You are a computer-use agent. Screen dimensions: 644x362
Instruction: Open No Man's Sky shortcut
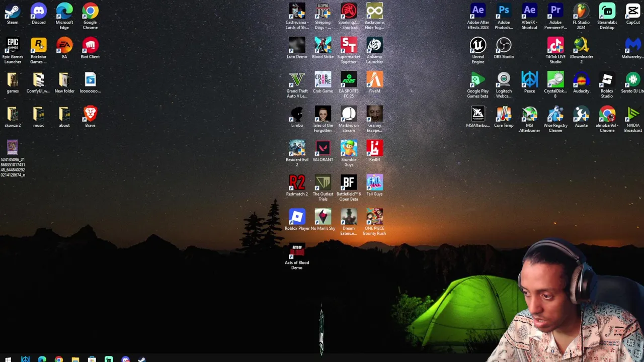(323, 217)
